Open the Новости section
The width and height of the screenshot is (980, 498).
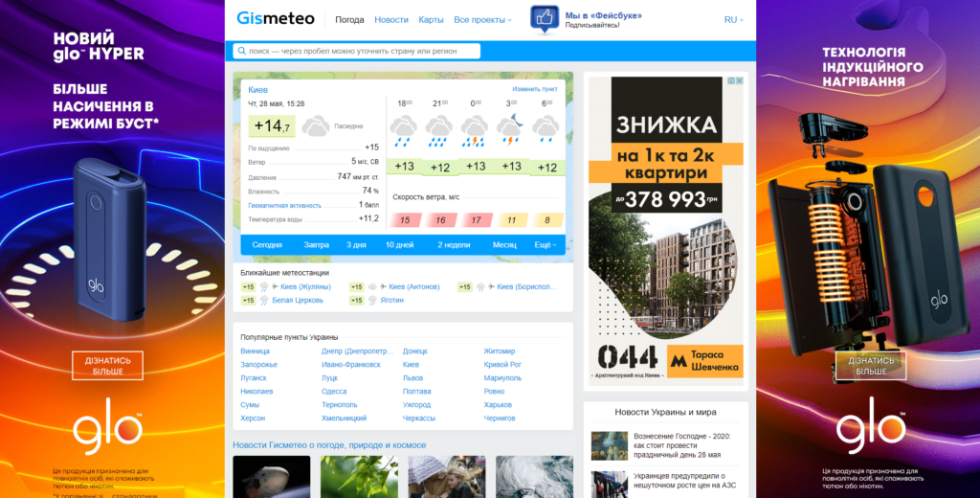click(391, 19)
